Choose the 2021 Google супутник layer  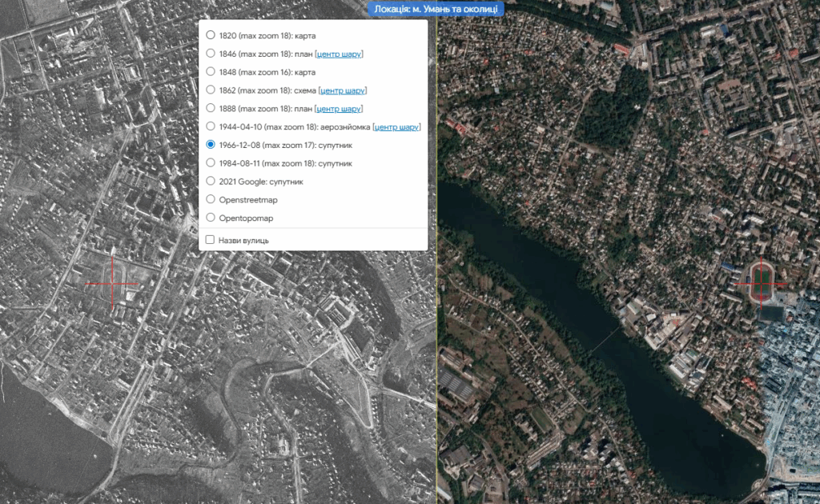[211, 182]
